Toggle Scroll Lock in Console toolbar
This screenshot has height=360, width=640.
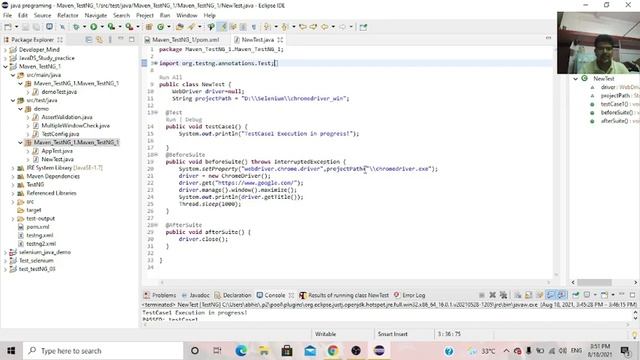coord(528,295)
